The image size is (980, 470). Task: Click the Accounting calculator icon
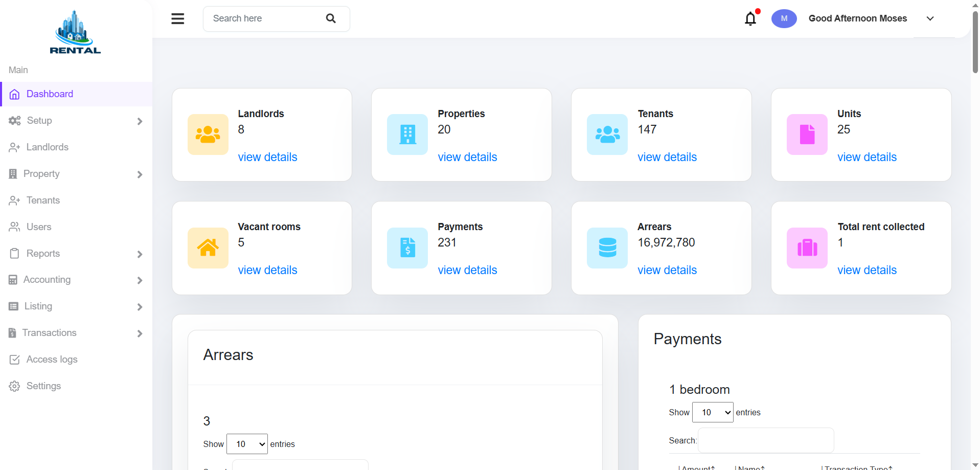(x=13, y=280)
